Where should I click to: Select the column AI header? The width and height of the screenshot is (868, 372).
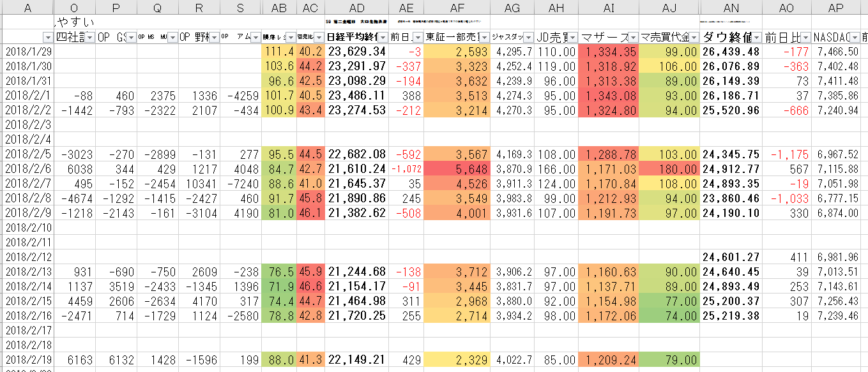[x=607, y=8]
